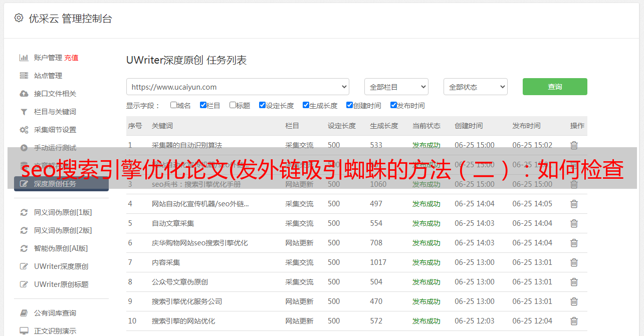Click the gears icon for 采集细节设置
Image resolution: width=644 pixels, height=336 pixels.
pyautogui.click(x=24, y=130)
